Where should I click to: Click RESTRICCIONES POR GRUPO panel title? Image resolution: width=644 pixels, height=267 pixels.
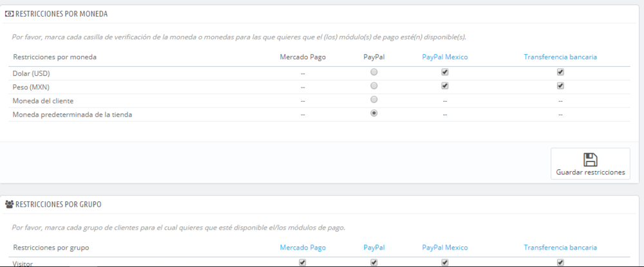coord(59,205)
